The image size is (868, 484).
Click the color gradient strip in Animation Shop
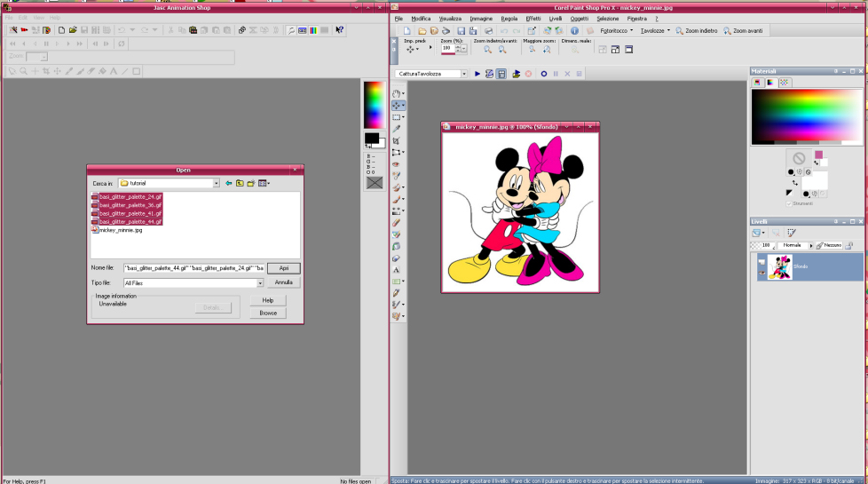point(375,105)
